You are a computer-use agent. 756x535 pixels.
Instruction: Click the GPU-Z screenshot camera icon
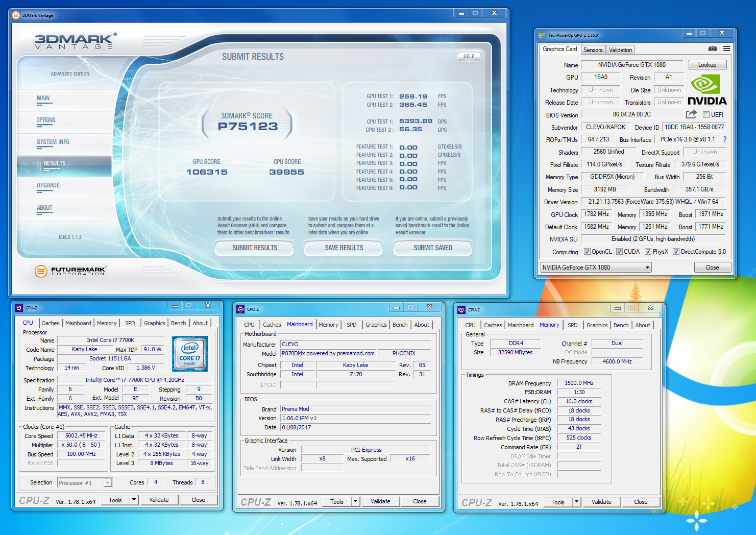click(x=712, y=49)
